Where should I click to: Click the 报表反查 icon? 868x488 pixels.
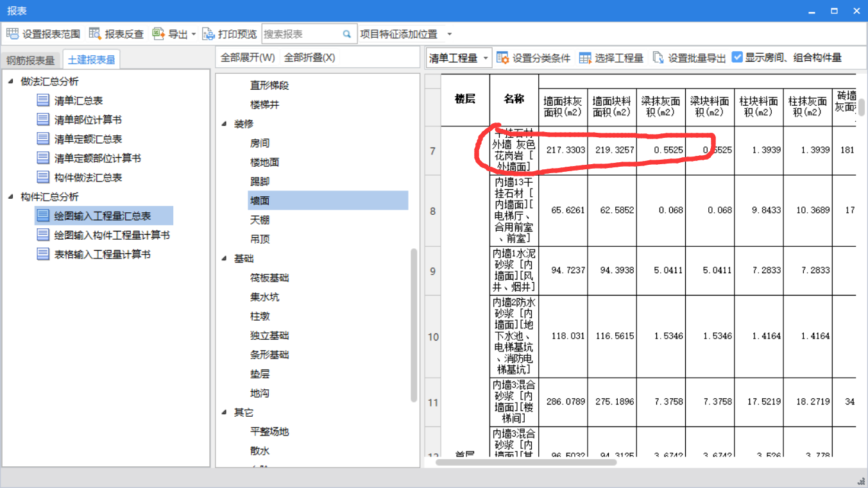click(x=95, y=34)
